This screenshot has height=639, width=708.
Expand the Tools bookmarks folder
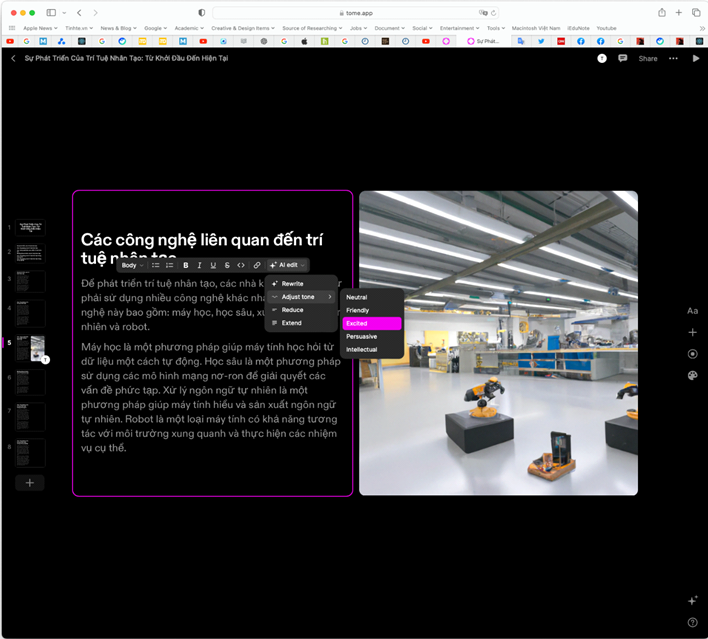coord(496,28)
